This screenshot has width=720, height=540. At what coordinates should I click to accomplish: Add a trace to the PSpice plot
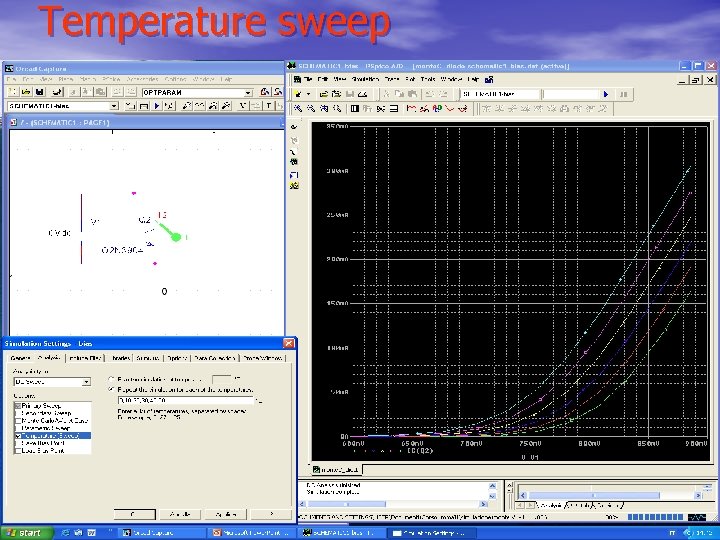click(x=411, y=108)
